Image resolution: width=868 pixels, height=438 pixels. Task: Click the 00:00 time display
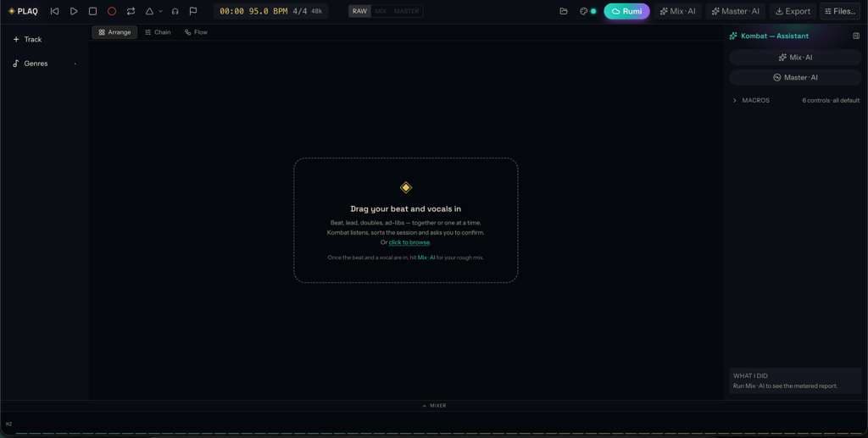click(231, 11)
